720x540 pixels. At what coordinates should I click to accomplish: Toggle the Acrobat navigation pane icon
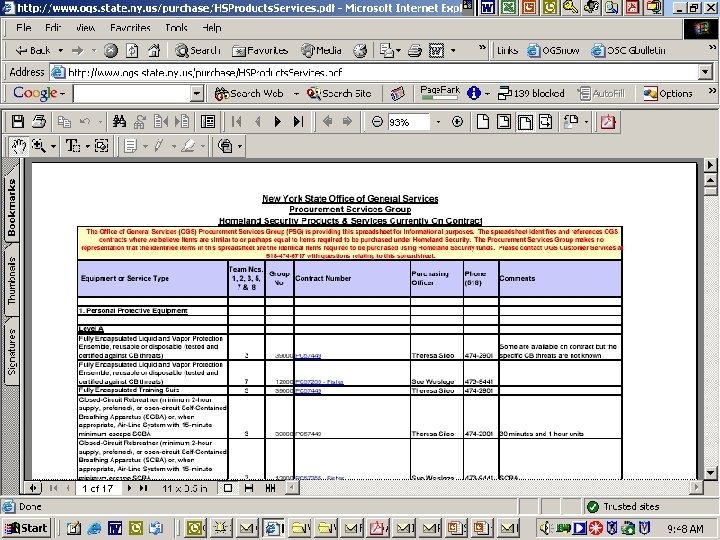(208, 122)
